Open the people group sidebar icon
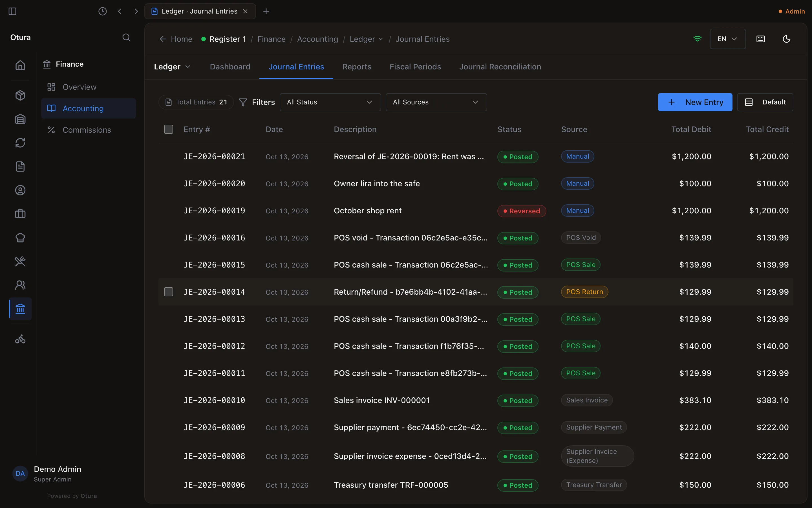 pyautogui.click(x=20, y=285)
